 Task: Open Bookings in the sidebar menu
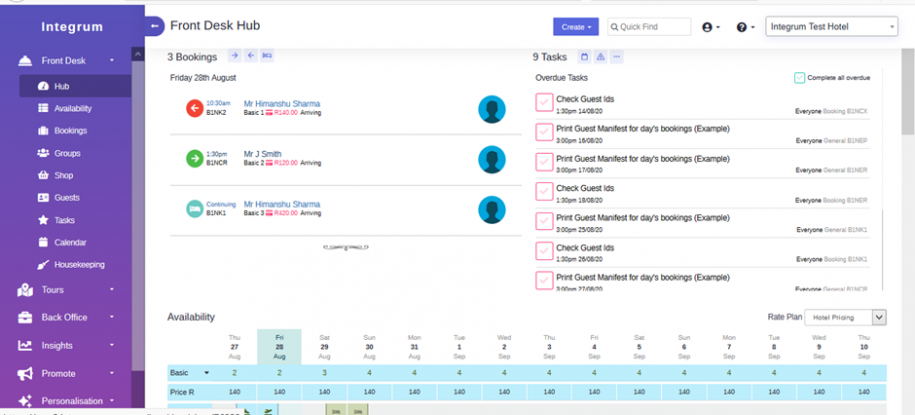click(x=69, y=131)
